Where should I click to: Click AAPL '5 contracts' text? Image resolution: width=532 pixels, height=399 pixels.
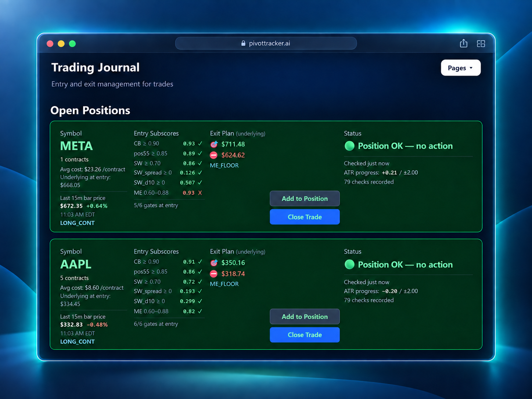pyautogui.click(x=74, y=278)
